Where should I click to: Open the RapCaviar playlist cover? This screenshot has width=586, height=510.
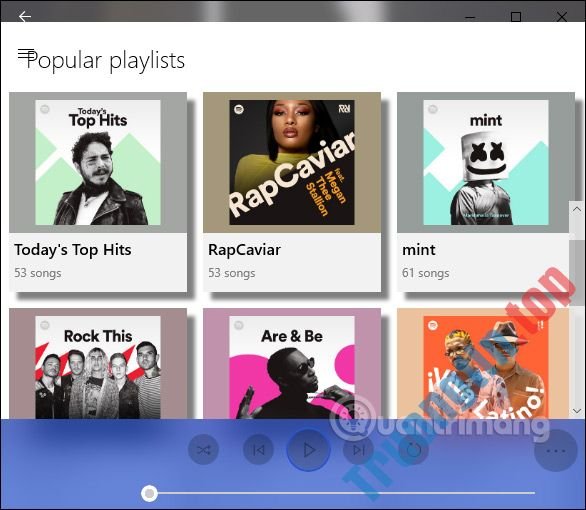point(292,163)
